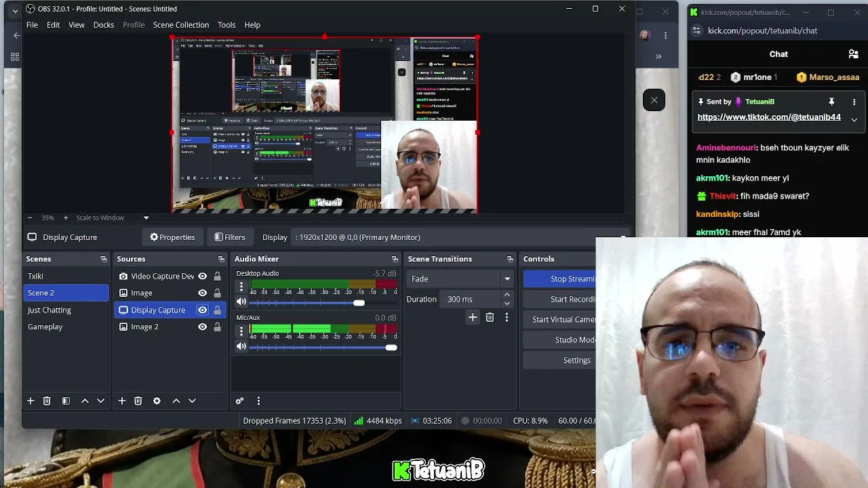Open transition properties three-dot menu
868x488 pixels.
[507, 317]
